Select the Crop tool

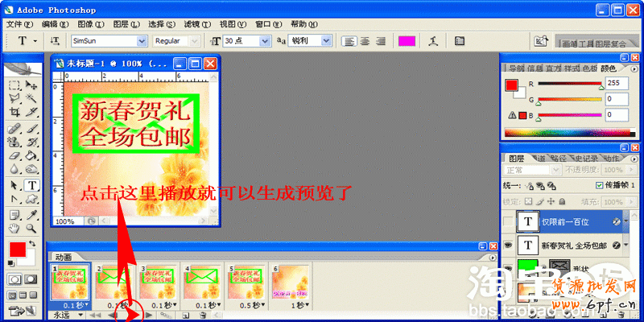pyautogui.click(x=14, y=113)
